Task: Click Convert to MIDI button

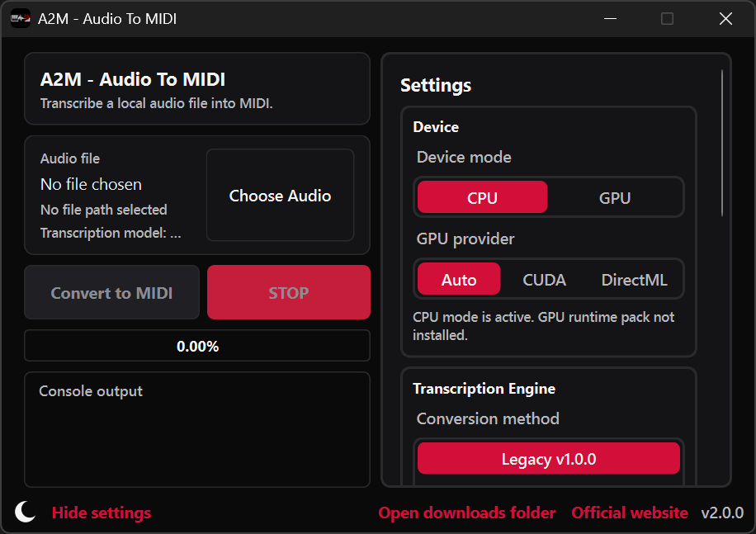Action: 111,292
